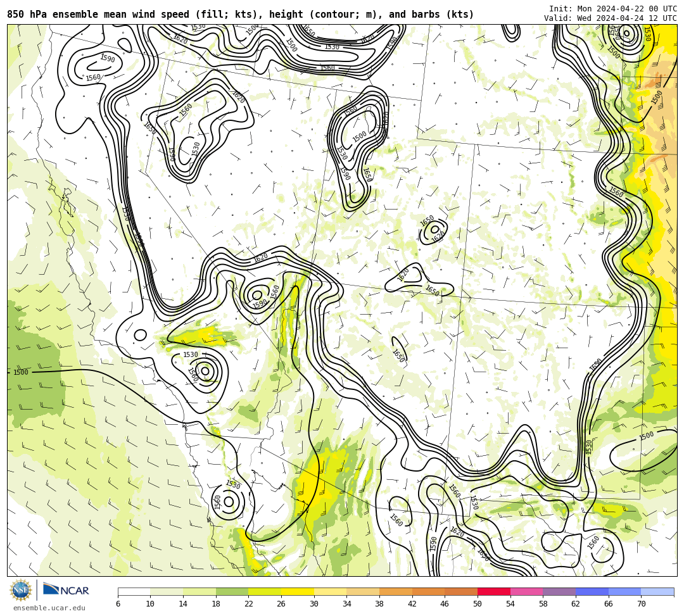
Task: Click the colorbar tick label 46
Action: pos(445,604)
